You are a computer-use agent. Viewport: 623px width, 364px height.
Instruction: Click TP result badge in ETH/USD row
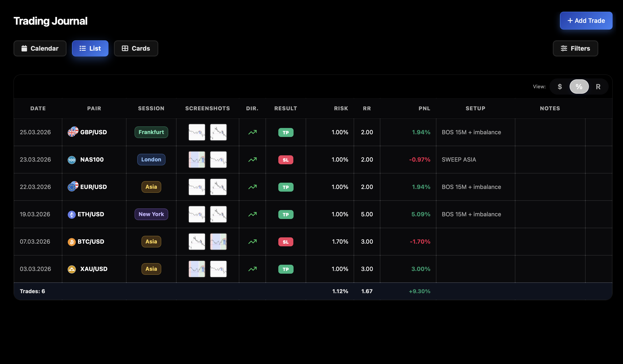coord(286,214)
